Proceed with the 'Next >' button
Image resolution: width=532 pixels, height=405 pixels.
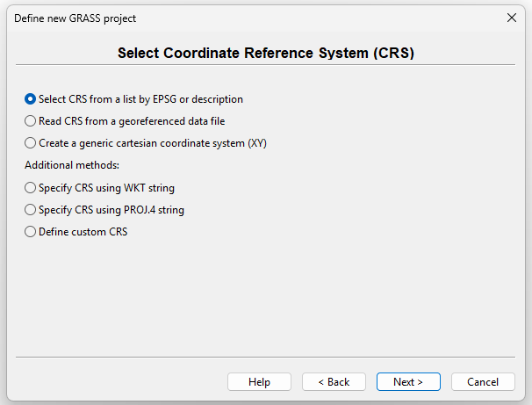click(x=408, y=382)
